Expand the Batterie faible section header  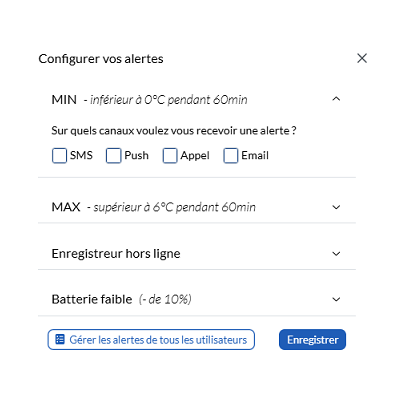point(197,299)
